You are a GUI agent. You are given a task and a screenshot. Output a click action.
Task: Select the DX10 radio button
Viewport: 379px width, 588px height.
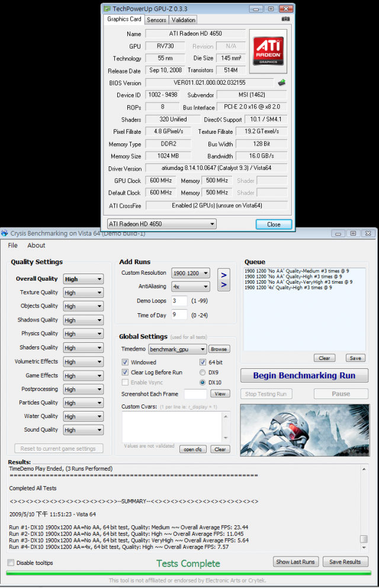[x=203, y=383]
